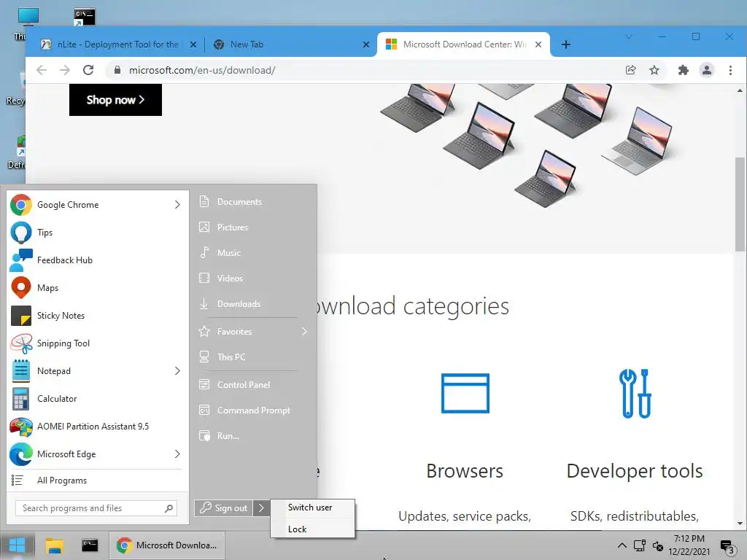The image size is (747, 560).
Task: Open Sticky Notes
Action: (97, 315)
